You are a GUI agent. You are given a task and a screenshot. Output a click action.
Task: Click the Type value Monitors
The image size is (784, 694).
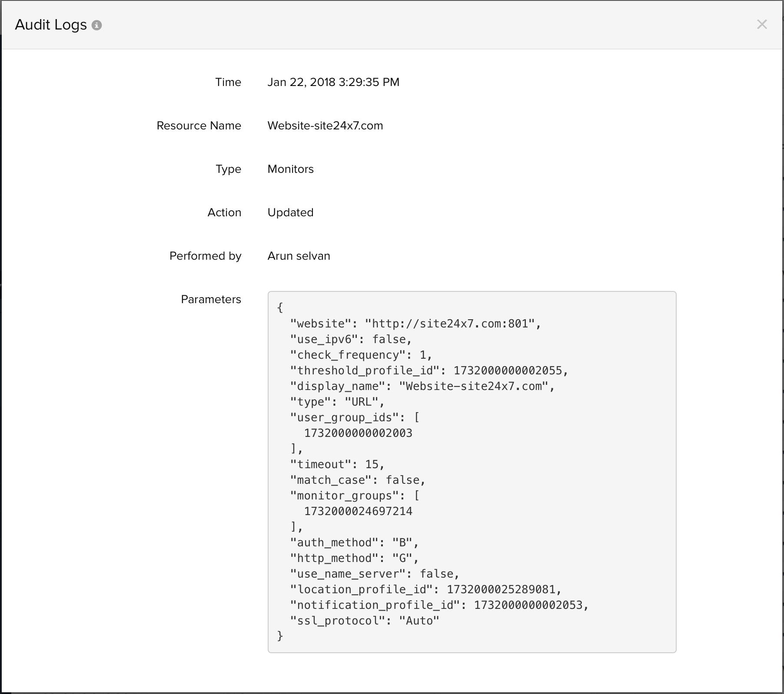[x=290, y=169]
